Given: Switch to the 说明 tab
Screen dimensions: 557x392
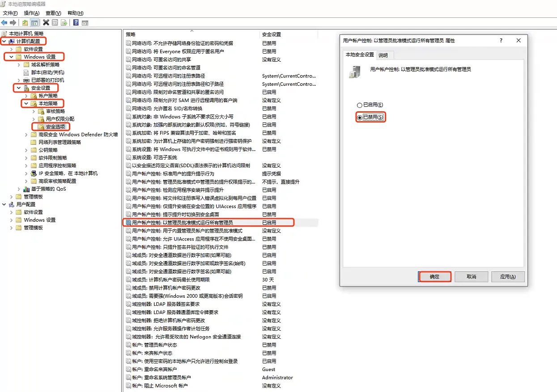Looking at the screenshot, I should point(383,55).
